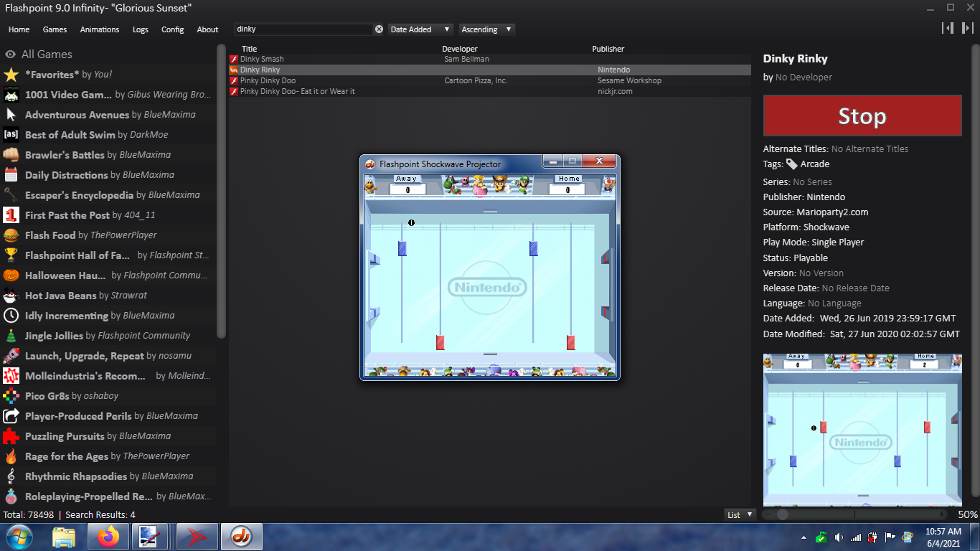Select the Halloween Haunts pumpkin icon
The height and width of the screenshot is (551, 980).
click(x=11, y=275)
